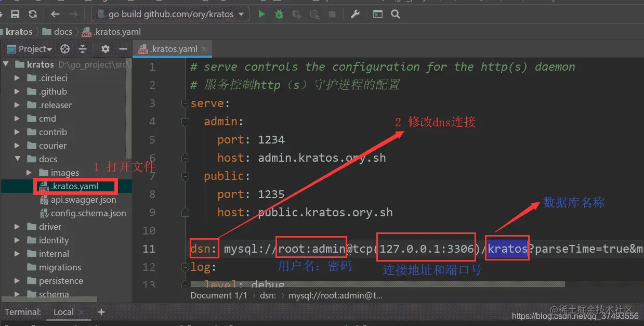Start debugging with the bug icon
This screenshot has height=326, width=644.
[x=279, y=14]
